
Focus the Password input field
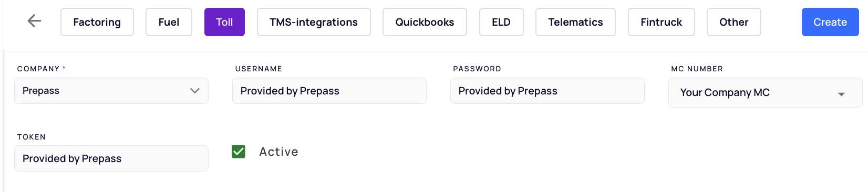coord(547,91)
